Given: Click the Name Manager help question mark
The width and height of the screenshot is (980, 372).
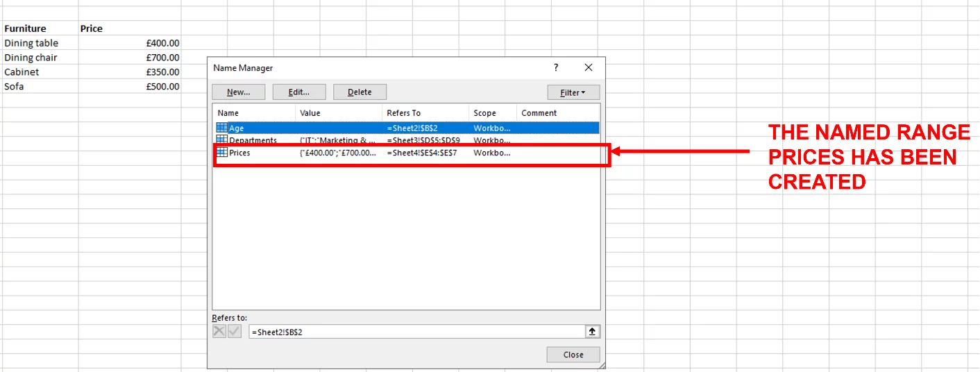Looking at the screenshot, I should [556, 67].
